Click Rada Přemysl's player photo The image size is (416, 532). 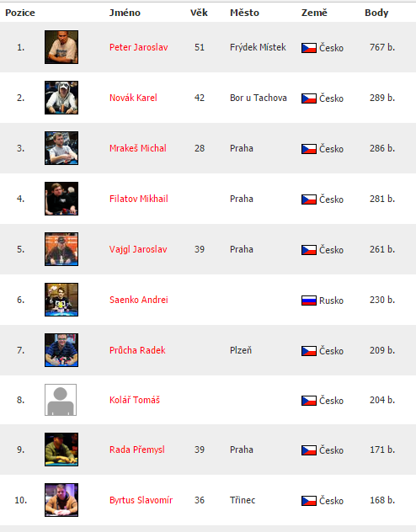(x=61, y=450)
